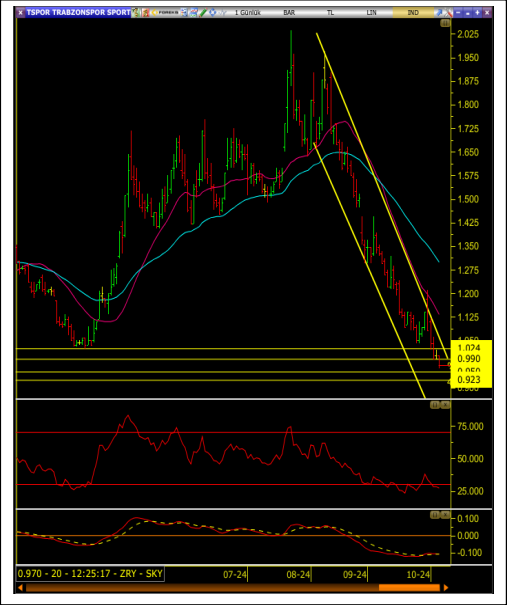
Task: Click the -0.100 value on MACD axis
Action: 468,553
